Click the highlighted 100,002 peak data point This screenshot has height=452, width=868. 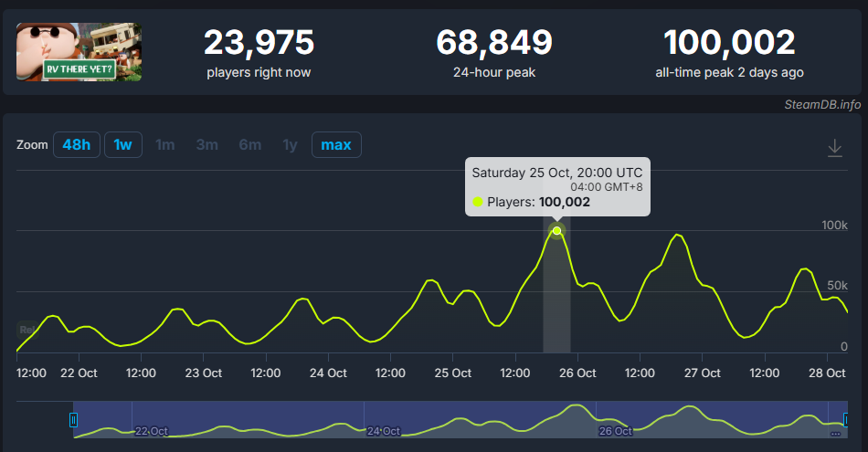(x=556, y=231)
